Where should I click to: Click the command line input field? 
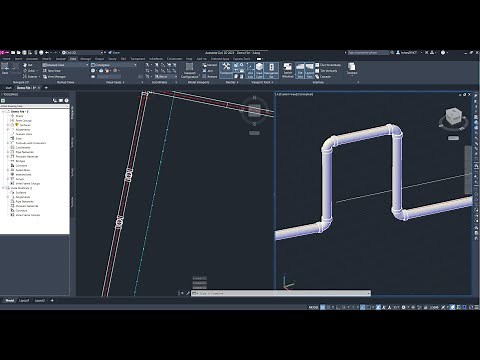pos(281,293)
